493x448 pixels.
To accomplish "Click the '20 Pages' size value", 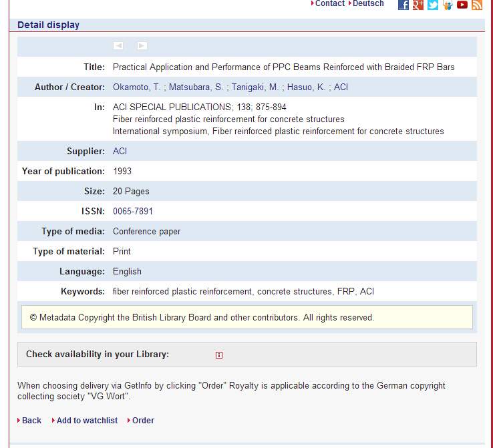I will coord(131,192).
